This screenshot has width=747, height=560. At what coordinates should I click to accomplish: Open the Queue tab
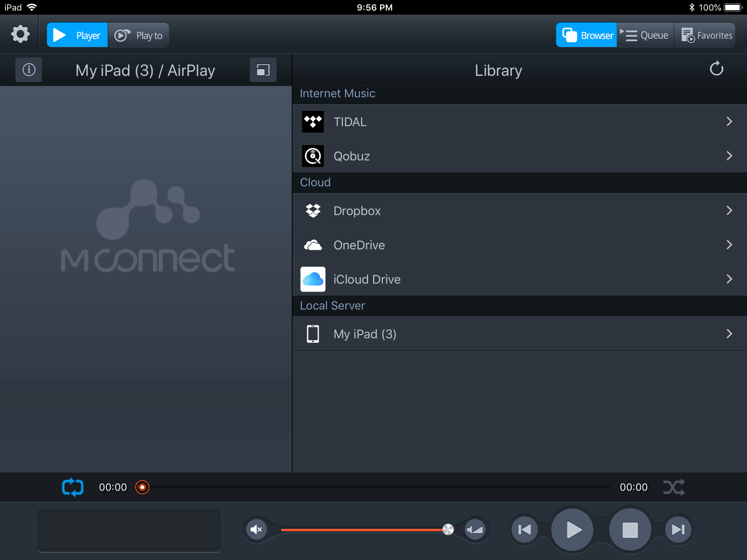pos(645,35)
